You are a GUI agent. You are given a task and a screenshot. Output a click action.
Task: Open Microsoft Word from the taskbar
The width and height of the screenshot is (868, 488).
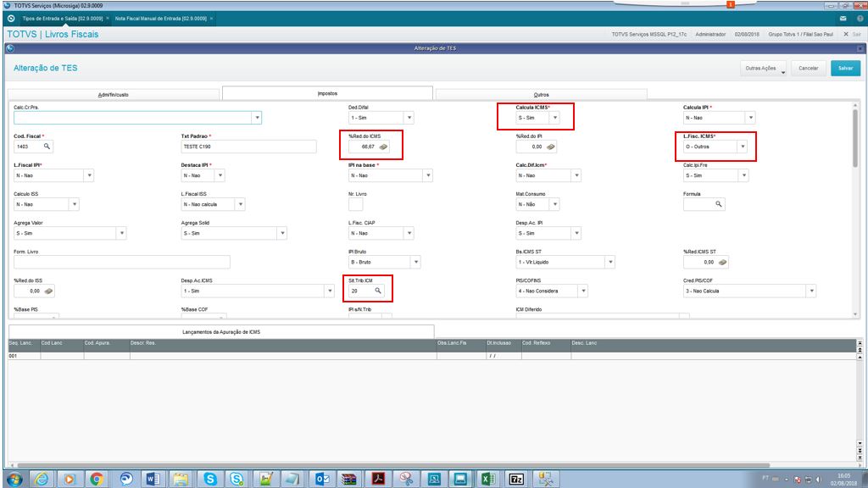pyautogui.click(x=153, y=479)
